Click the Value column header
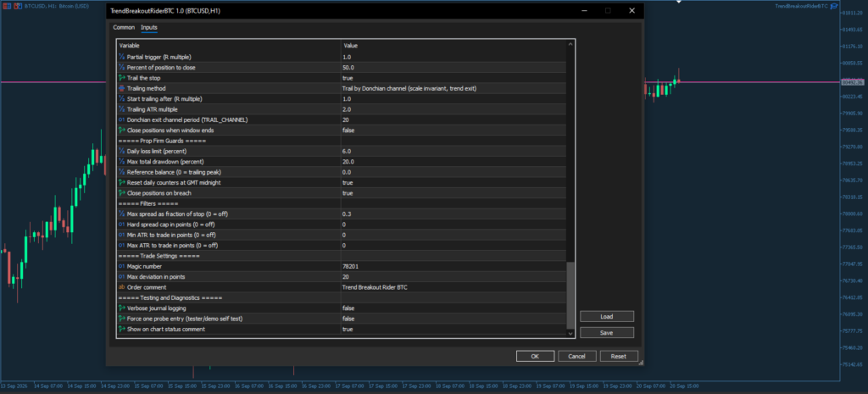The height and width of the screenshot is (394, 868). (x=453, y=46)
